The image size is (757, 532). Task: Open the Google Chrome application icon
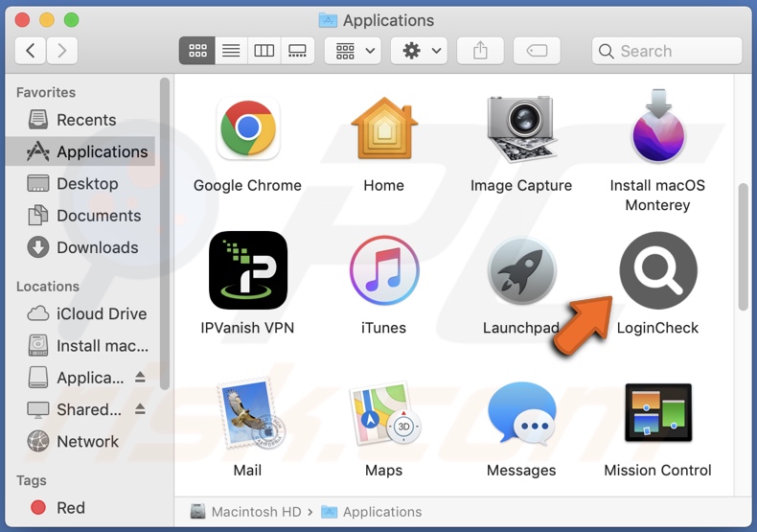tap(247, 128)
